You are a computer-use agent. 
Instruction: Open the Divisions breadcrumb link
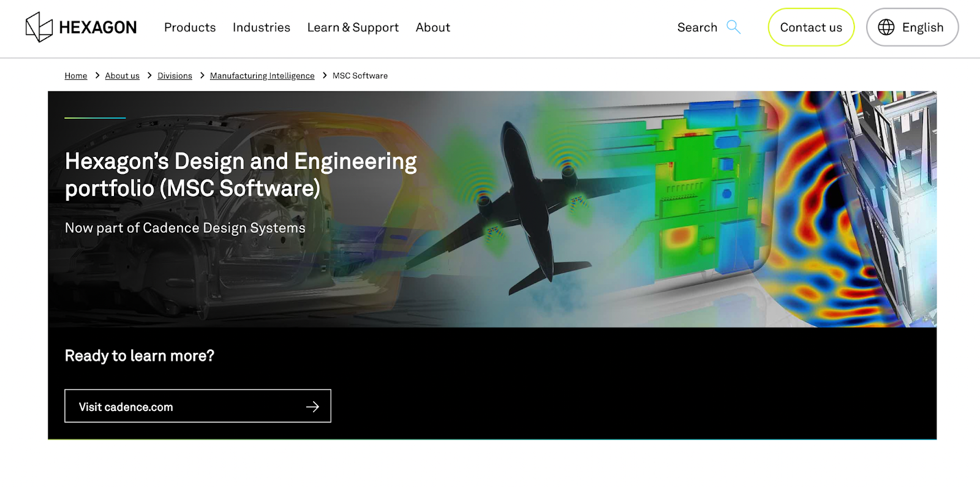(x=175, y=76)
